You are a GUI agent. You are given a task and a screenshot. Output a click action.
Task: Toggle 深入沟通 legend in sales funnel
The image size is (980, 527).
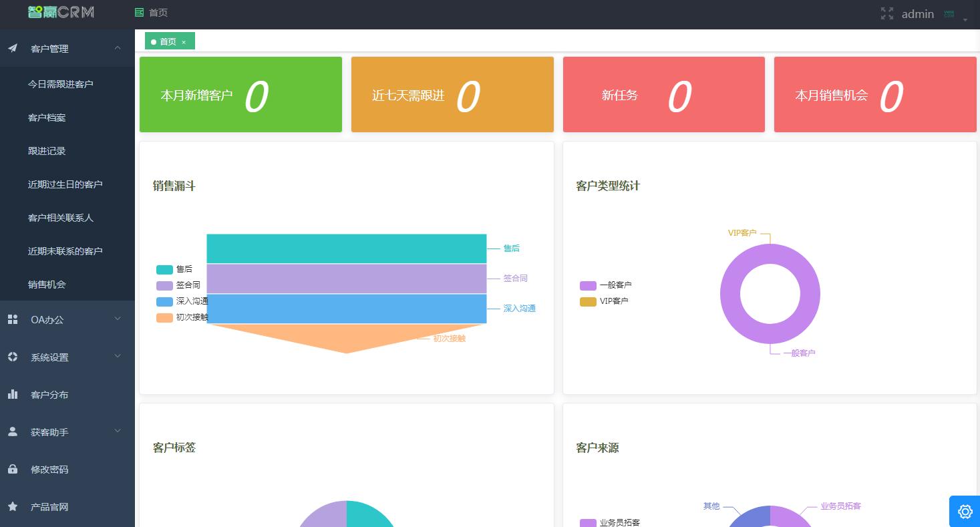(x=182, y=301)
